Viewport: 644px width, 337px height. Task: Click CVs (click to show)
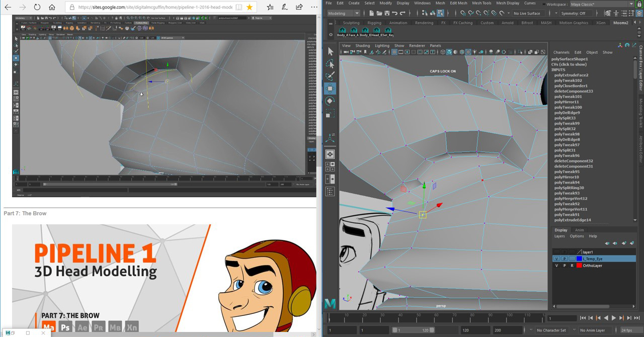(569, 64)
